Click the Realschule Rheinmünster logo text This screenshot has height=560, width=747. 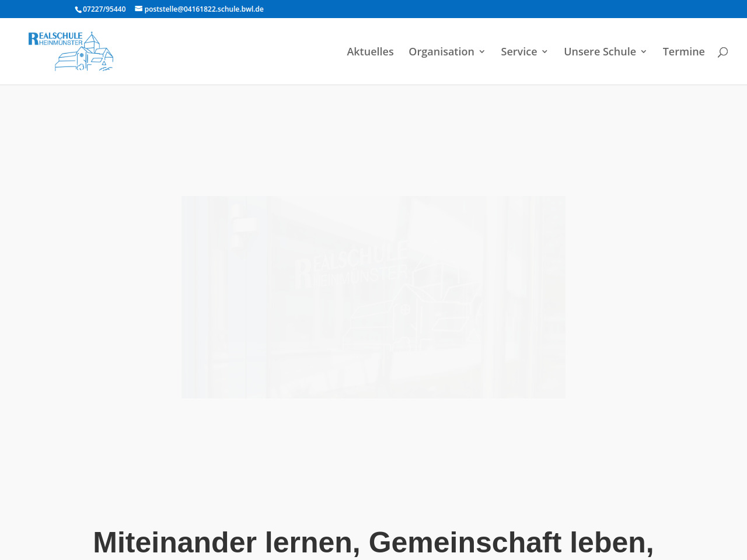pos(56,38)
